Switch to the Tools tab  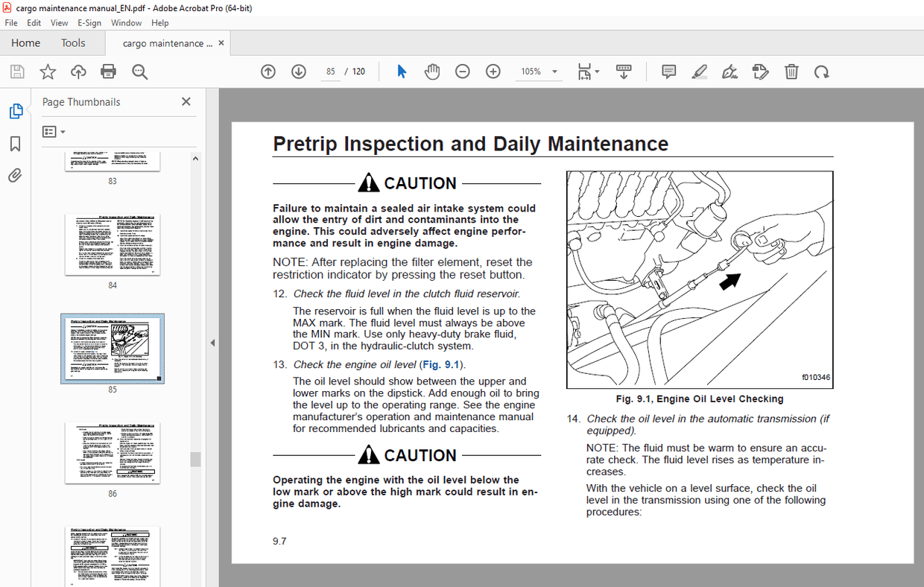(x=72, y=42)
